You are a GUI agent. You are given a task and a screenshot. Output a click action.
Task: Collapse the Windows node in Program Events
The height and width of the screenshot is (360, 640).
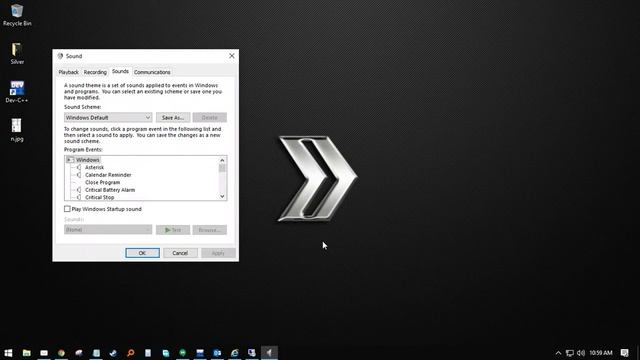(69, 160)
